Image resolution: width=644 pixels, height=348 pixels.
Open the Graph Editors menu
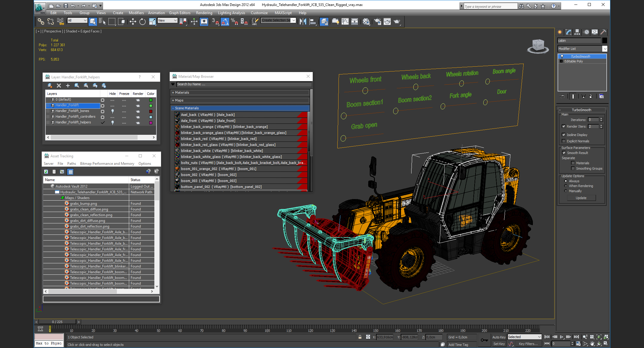180,13
